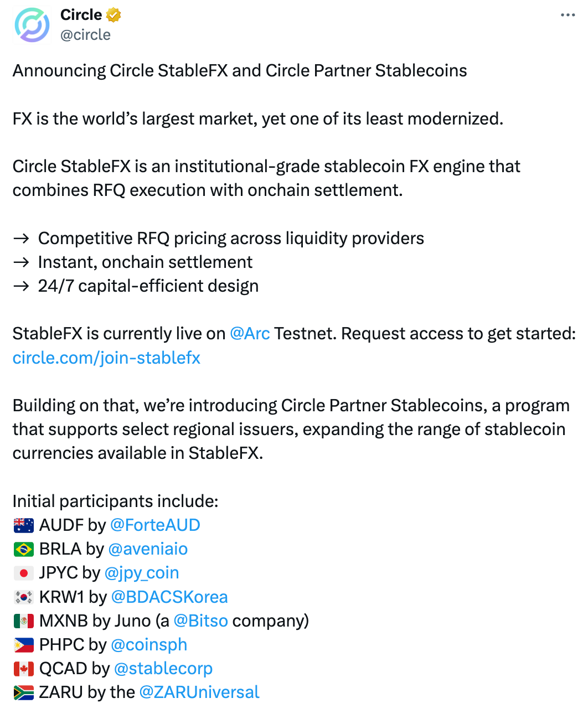Open the circle.com/join-stablefx link
Viewport: 588px width, 724px height.
[106, 358]
